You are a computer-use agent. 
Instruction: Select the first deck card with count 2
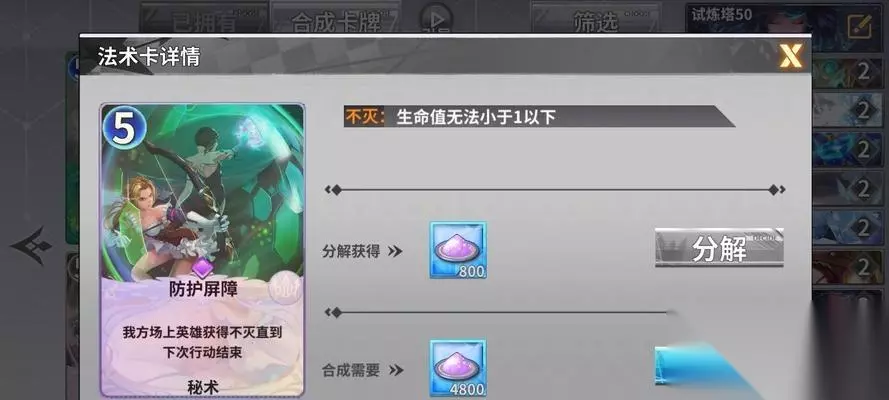point(848,73)
